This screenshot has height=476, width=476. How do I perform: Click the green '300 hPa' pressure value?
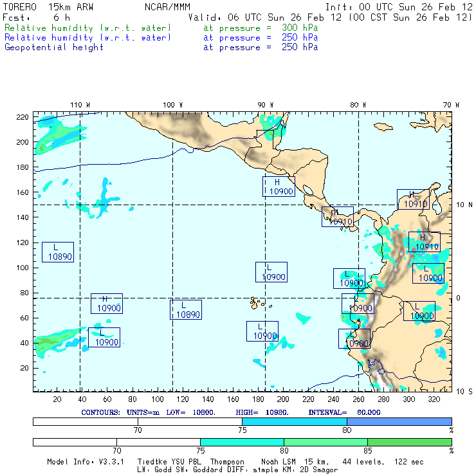(x=300, y=28)
